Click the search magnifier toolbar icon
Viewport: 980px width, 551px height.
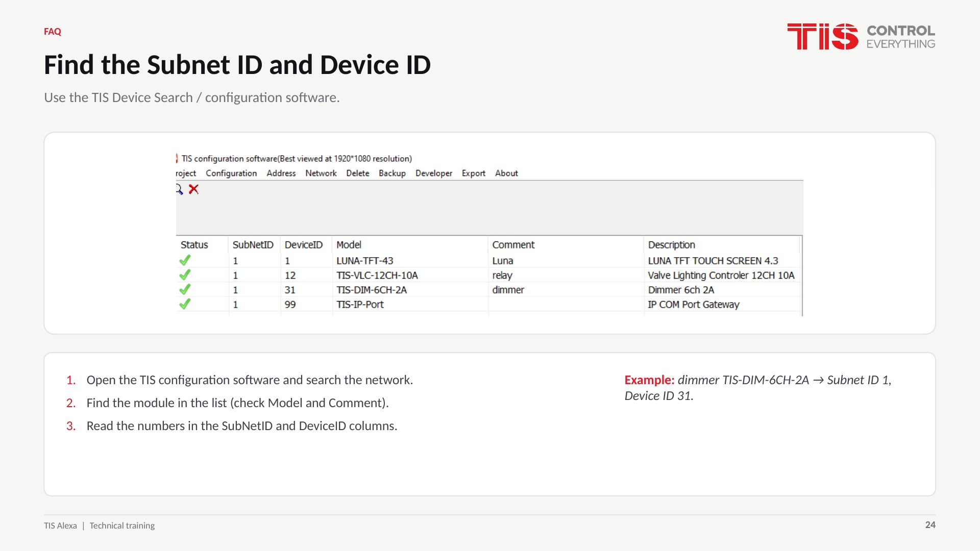[179, 189]
